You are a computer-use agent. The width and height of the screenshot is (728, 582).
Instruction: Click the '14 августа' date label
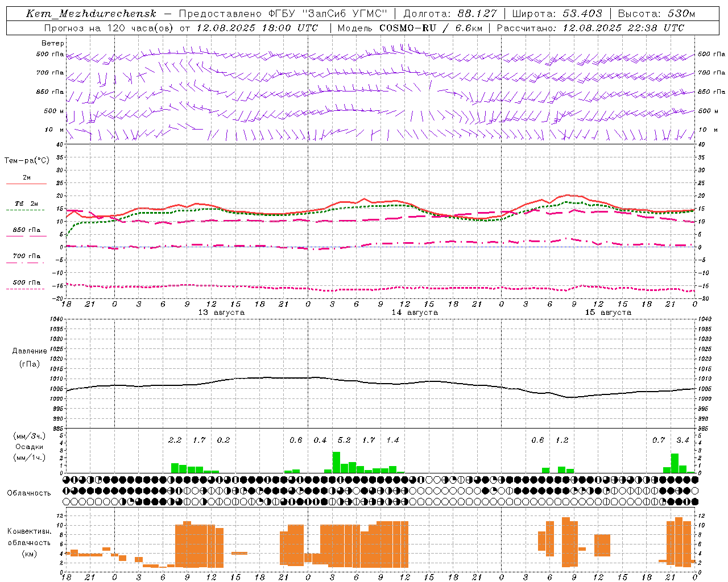(415, 313)
